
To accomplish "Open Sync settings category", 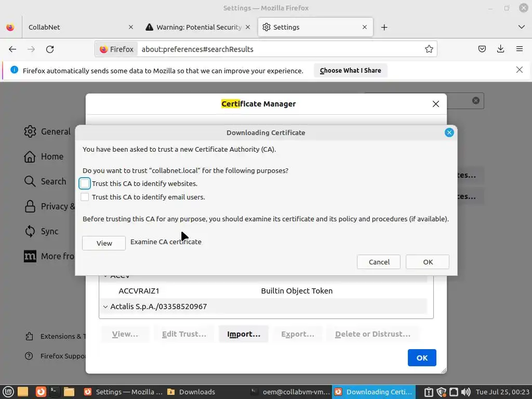I will (x=42, y=231).
